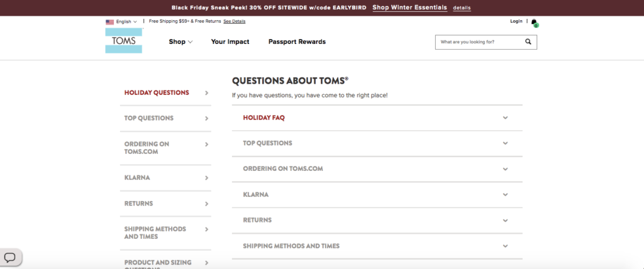
Task: Click the Login link
Action: [x=516, y=21]
